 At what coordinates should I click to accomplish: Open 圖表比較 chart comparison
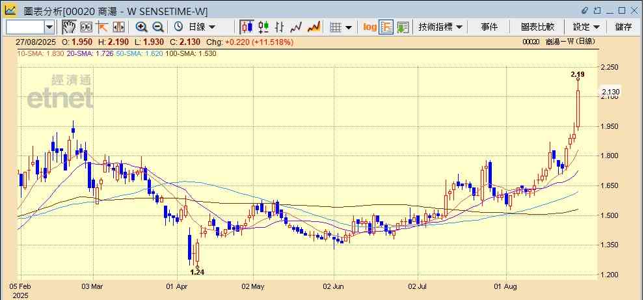click(x=537, y=27)
